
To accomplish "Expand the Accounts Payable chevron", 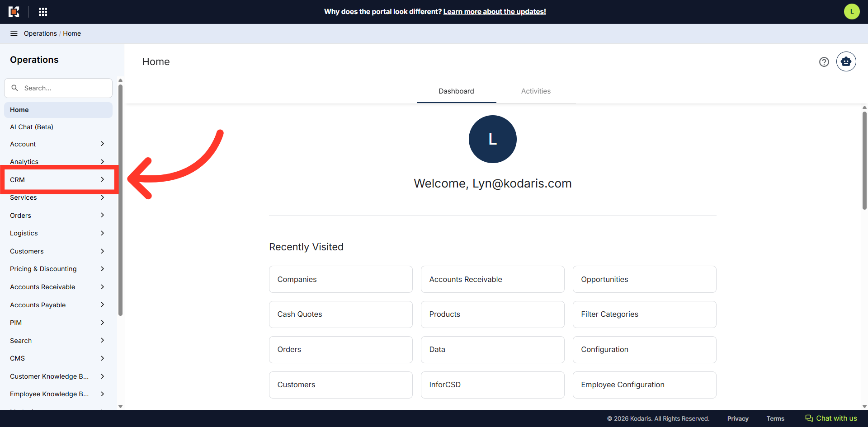I will point(103,305).
